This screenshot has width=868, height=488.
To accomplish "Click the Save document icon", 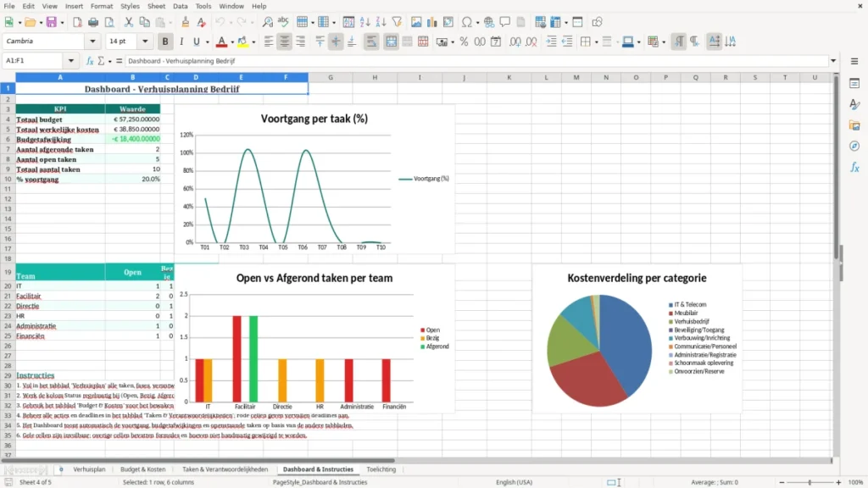I will click(52, 22).
